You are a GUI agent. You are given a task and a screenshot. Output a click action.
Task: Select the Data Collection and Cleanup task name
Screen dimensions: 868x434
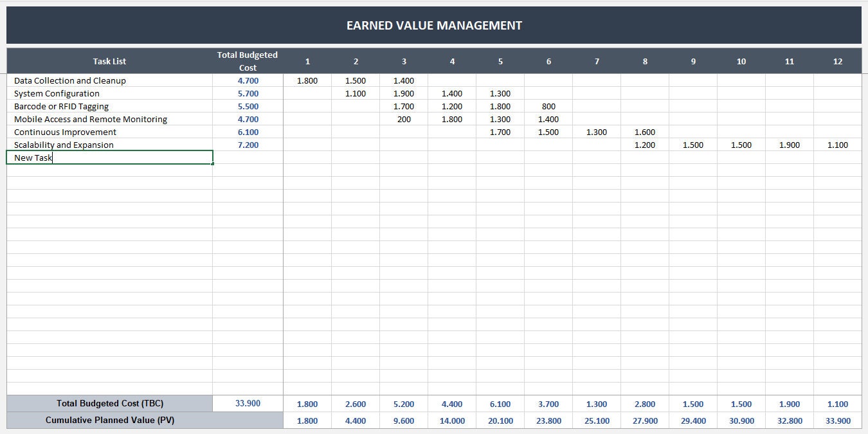click(69, 80)
